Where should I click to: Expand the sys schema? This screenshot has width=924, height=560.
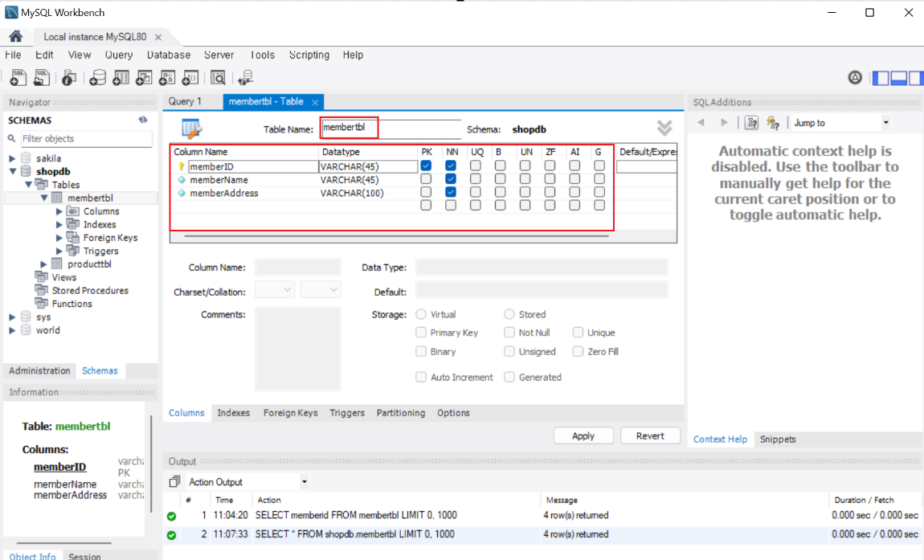pos(12,317)
